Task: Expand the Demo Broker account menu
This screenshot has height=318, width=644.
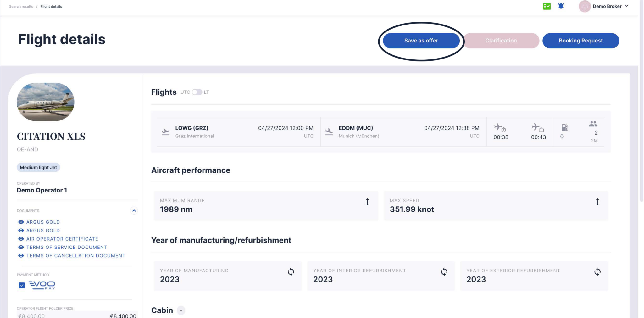Action: tap(627, 6)
